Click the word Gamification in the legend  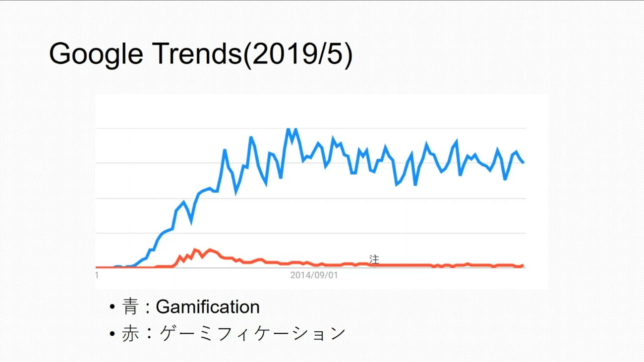208,307
